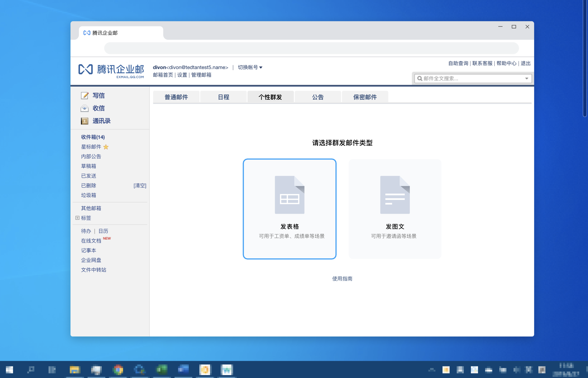The image size is (588, 378).
Task: Open the search options dropdown arrow
Action: pyautogui.click(x=527, y=78)
